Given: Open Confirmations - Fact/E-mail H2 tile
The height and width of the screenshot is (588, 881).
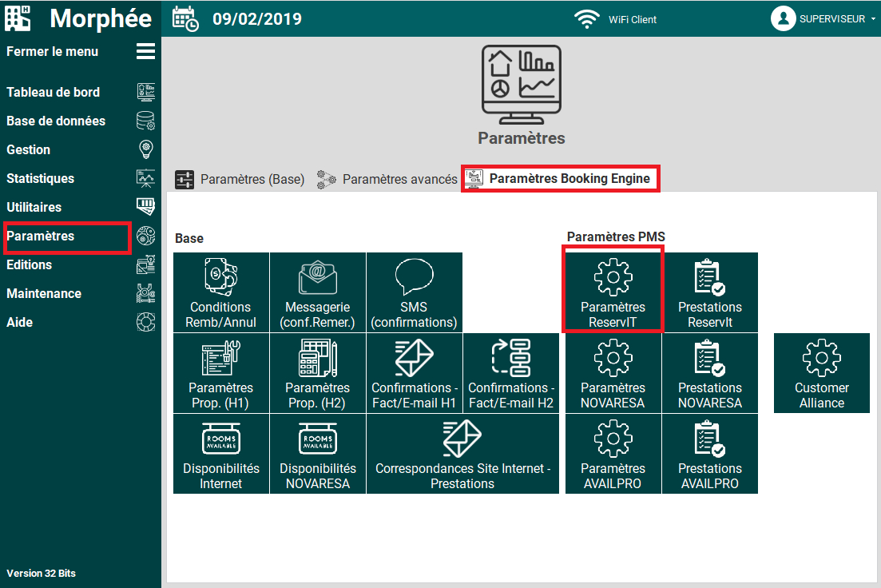Looking at the screenshot, I should tap(511, 373).
